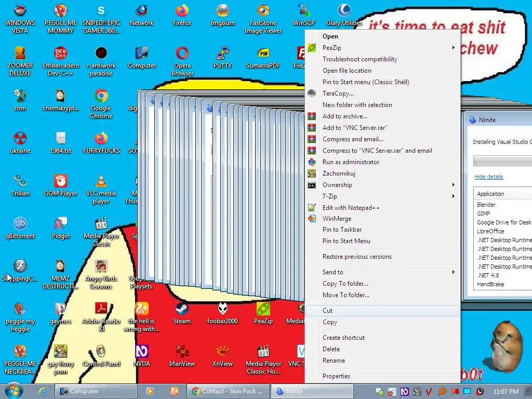Choose WinMerge in the context menu
Screen dimensions: 532x399
pyautogui.click(x=382, y=219)
